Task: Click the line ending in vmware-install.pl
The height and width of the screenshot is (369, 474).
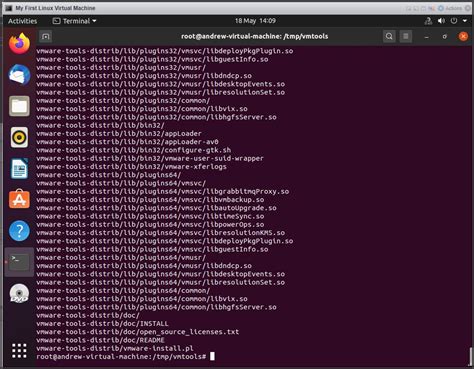Action: tap(115, 348)
